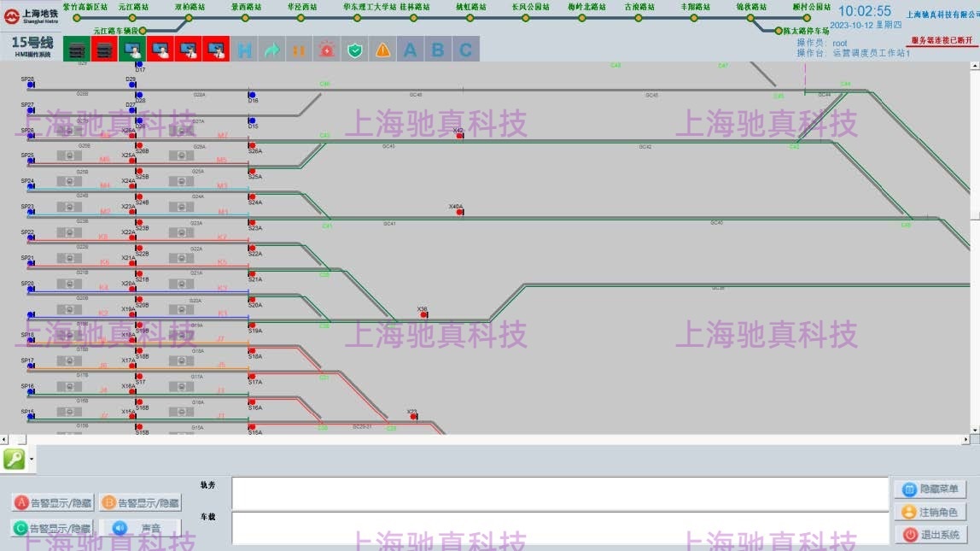Toggle B-level alarm show/hide
Screen dimensions: 980x551
[140, 502]
